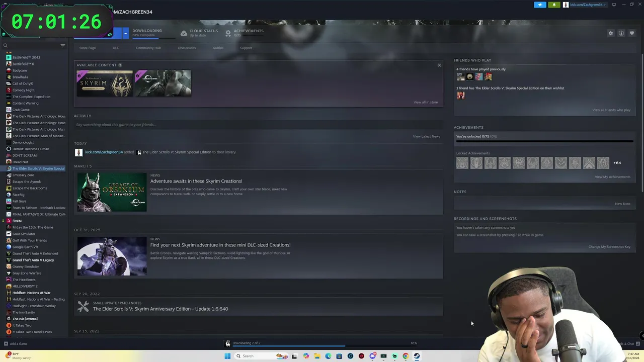Open Legacy of Orsinium news thumbnail
The width and height of the screenshot is (644, 362).
click(x=112, y=192)
